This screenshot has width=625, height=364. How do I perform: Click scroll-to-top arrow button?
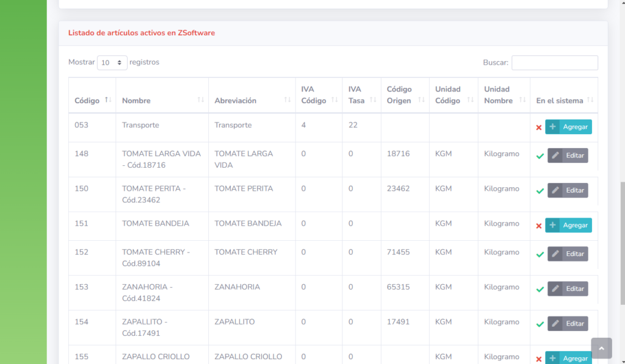point(601,348)
